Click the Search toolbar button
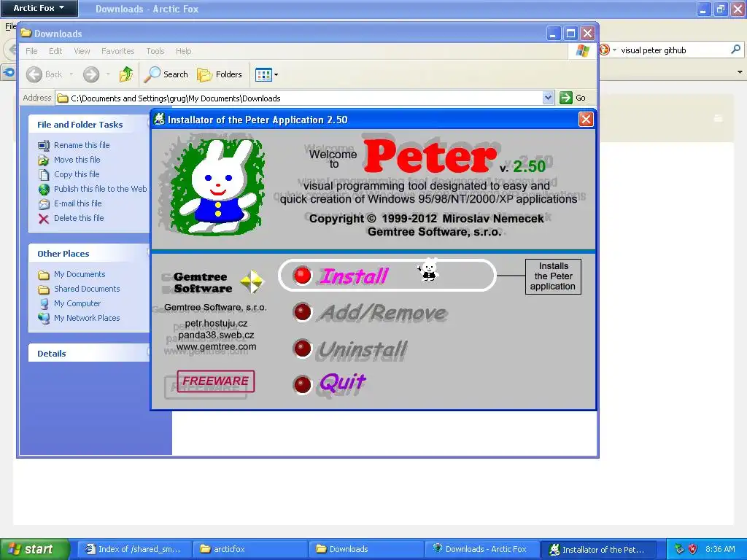This screenshot has height=560, width=747. (166, 74)
